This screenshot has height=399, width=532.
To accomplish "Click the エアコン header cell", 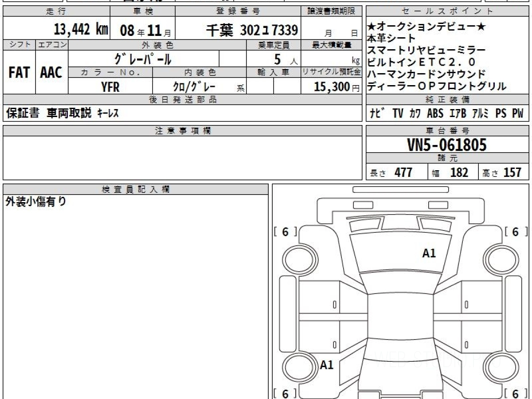I will [x=52, y=45].
